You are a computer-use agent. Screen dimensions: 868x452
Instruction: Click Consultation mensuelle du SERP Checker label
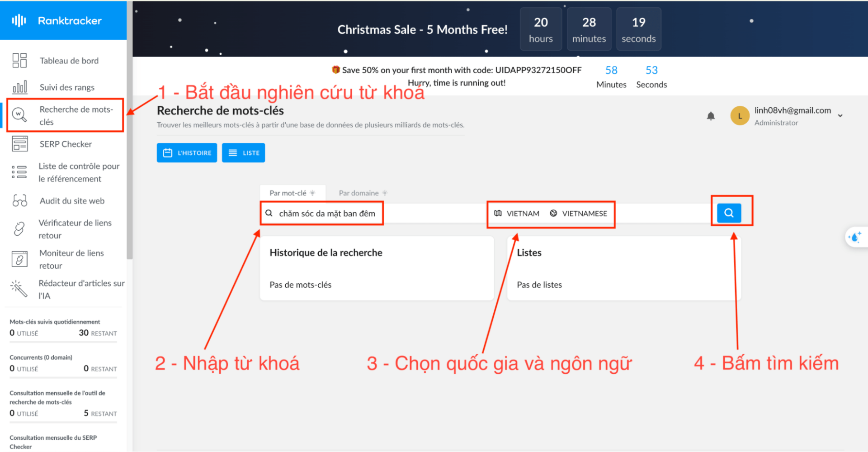click(53, 442)
